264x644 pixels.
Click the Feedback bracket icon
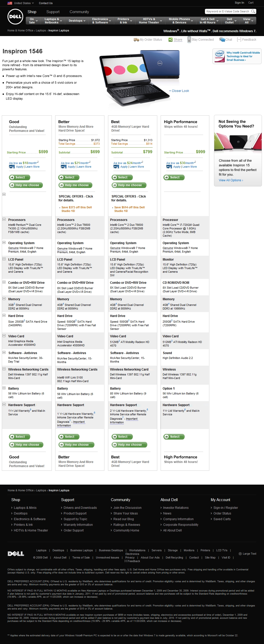point(239,40)
